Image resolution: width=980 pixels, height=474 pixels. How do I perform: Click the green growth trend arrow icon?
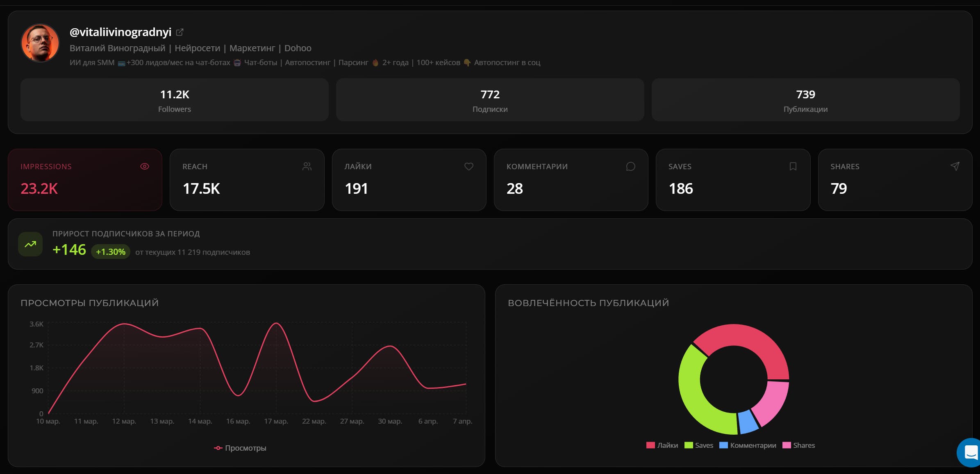[30, 244]
